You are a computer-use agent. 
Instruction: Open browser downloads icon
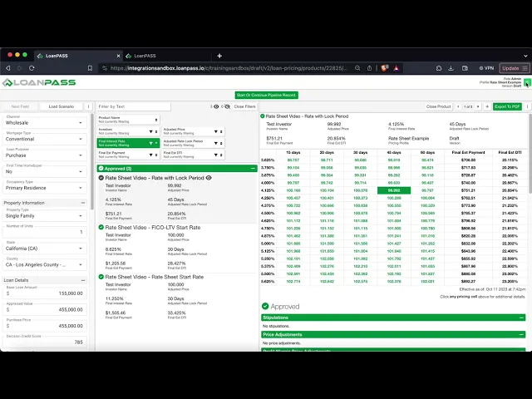pos(451,68)
